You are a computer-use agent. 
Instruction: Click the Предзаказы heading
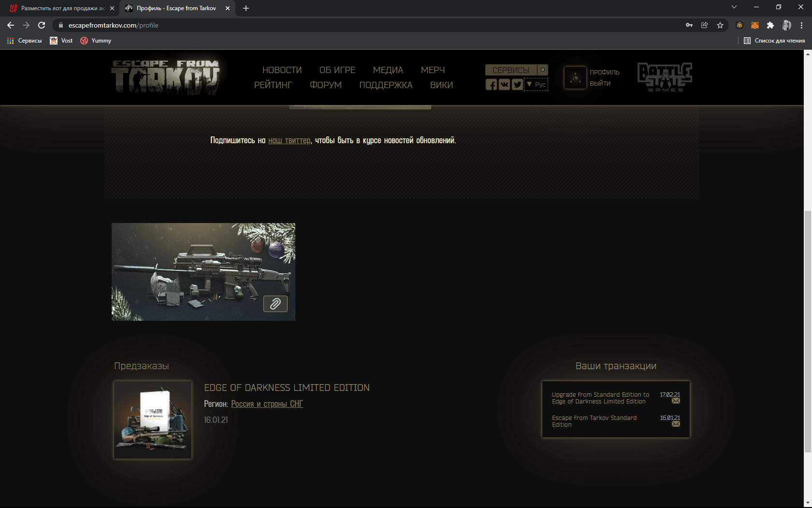(x=142, y=366)
